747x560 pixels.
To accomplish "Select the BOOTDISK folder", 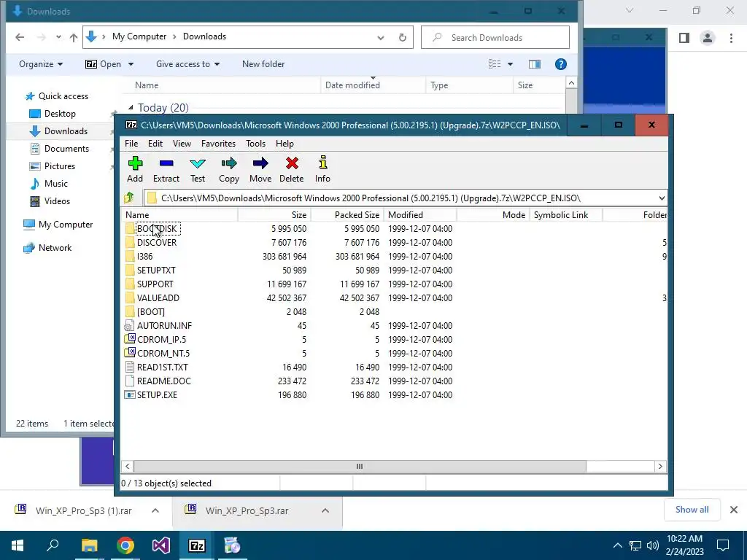I will 157,228.
